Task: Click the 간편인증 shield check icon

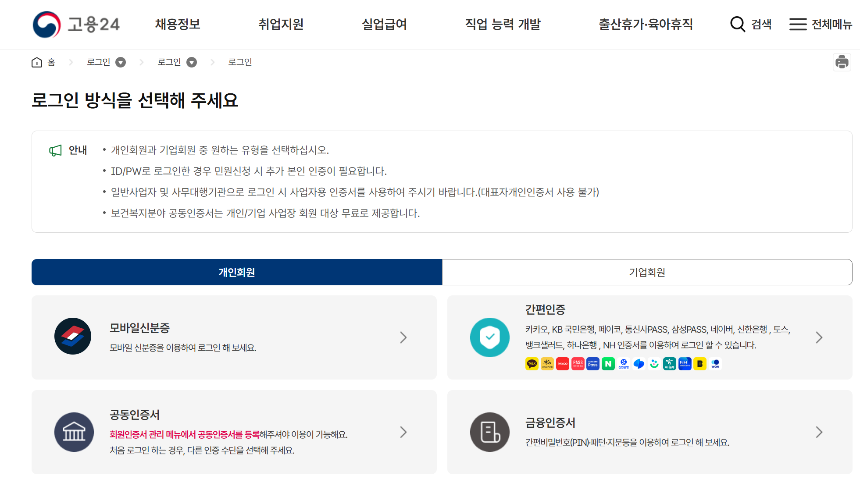Action: [489, 337]
